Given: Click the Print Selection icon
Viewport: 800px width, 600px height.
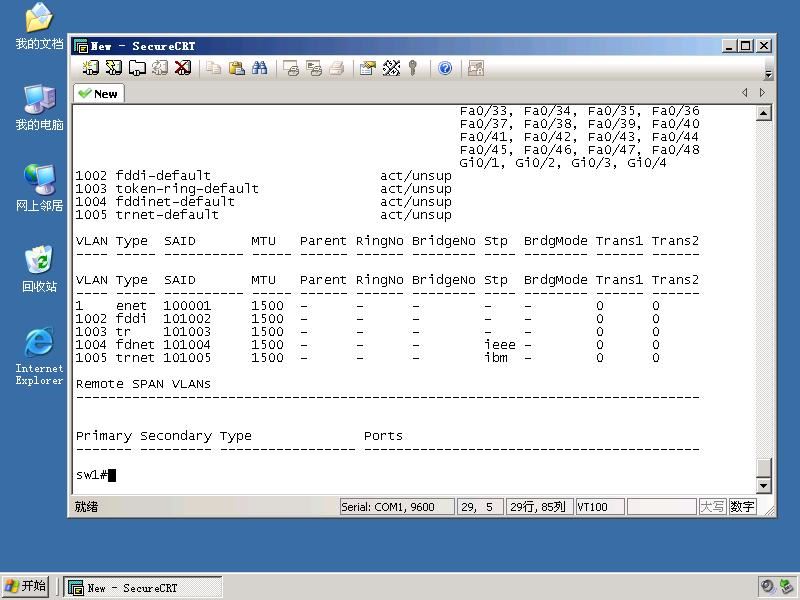Looking at the screenshot, I should (314, 68).
